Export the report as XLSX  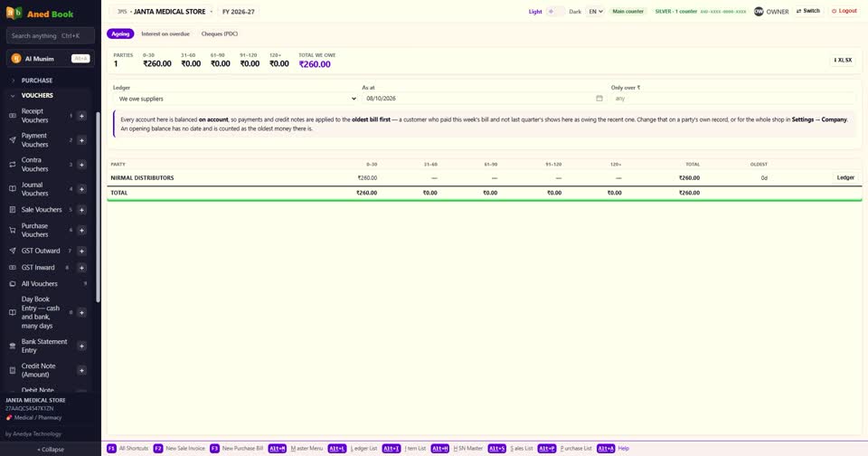coord(843,60)
